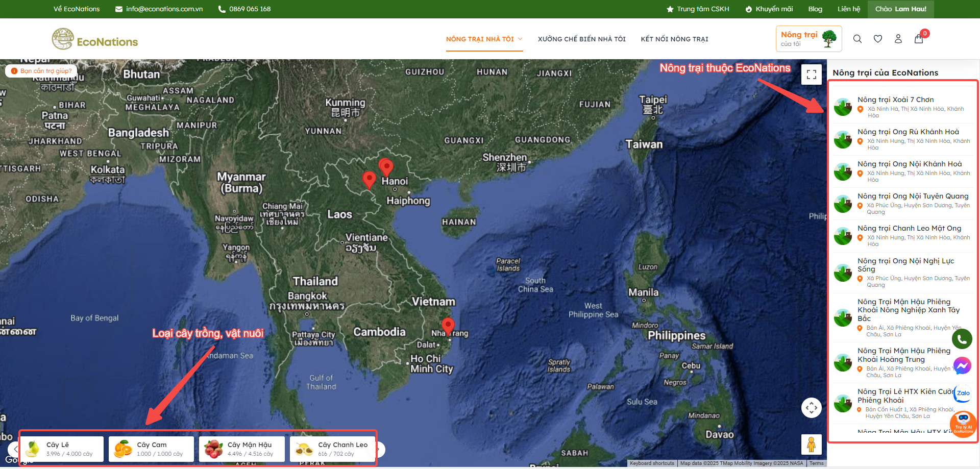Screen dimensions: 980x469
Task: Open the shopping cart icon
Action: [919, 39]
